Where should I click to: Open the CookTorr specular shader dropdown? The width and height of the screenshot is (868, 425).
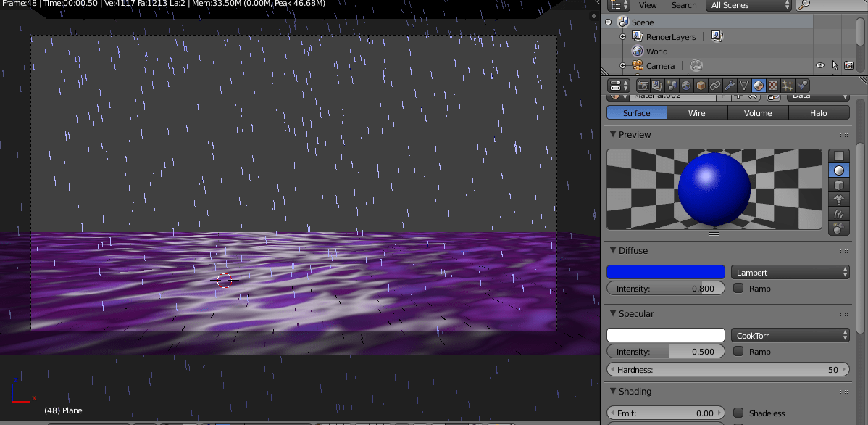point(790,334)
